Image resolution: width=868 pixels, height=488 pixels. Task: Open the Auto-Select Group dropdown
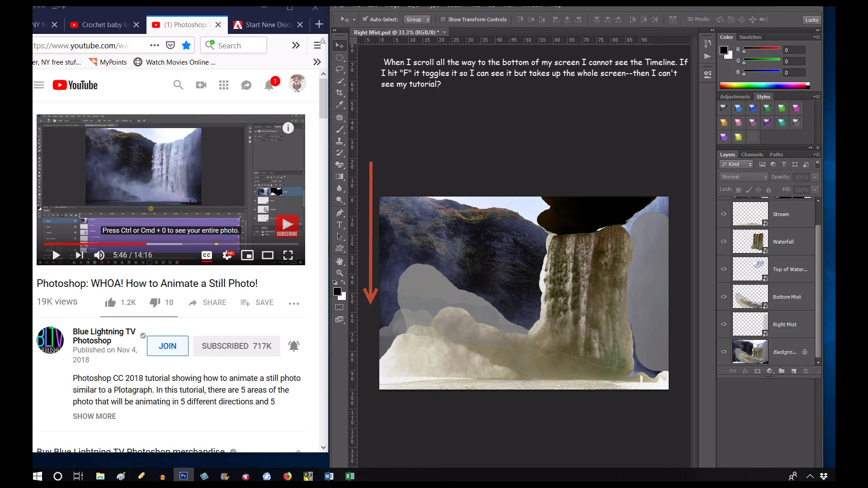click(417, 19)
